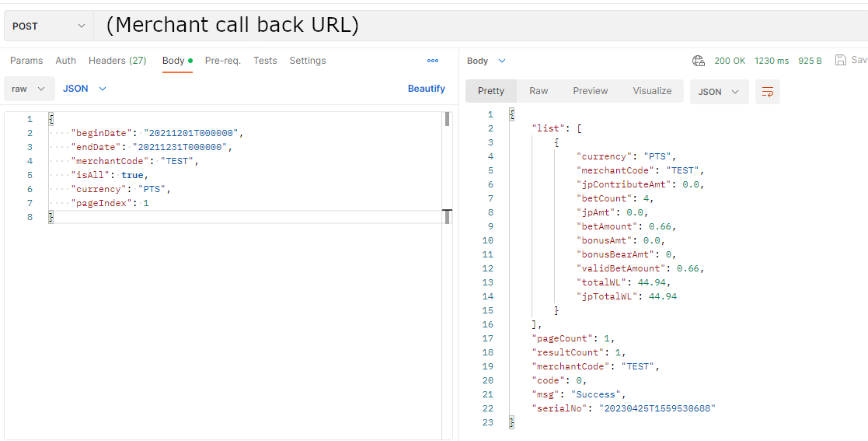
Task: Go to the Pre-req. tab
Action: (x=223, y=61)
